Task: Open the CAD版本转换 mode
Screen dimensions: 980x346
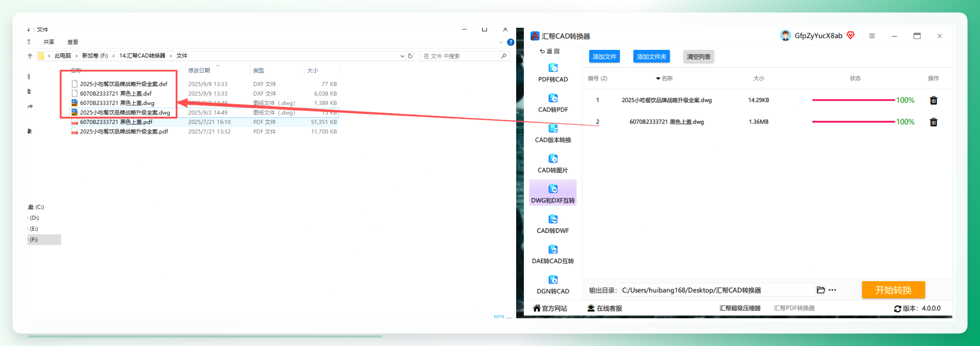Action: (553, 134)
